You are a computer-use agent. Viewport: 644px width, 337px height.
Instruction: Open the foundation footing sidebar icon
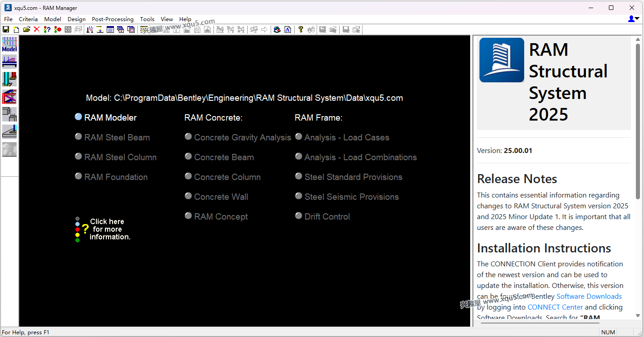tap(9, 132)
